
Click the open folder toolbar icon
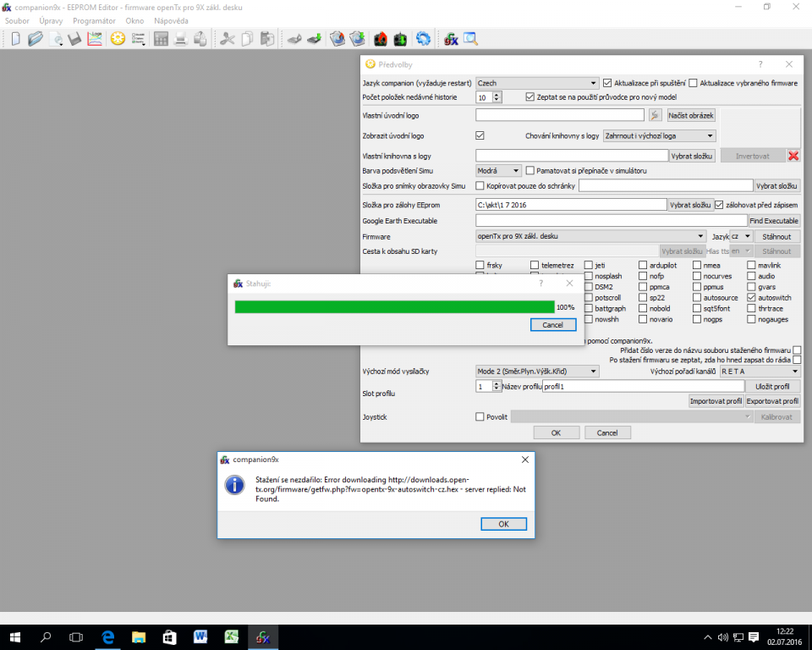click(35, 39)
